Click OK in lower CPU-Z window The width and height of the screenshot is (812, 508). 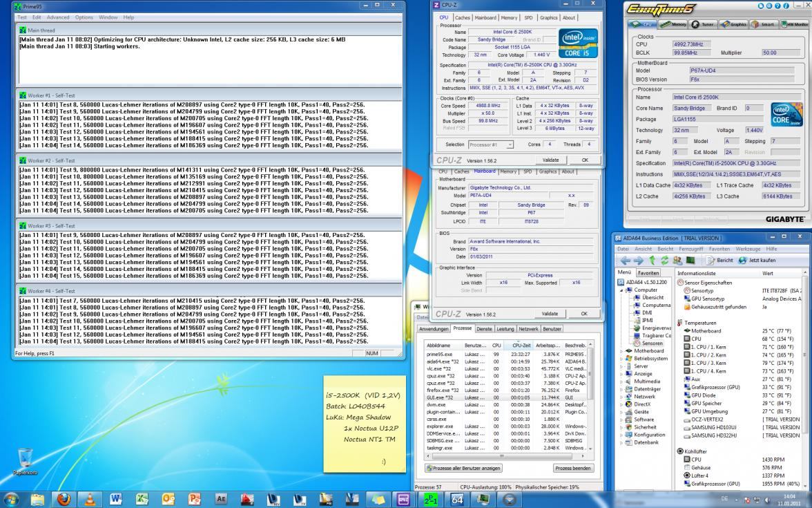point(584,314)
